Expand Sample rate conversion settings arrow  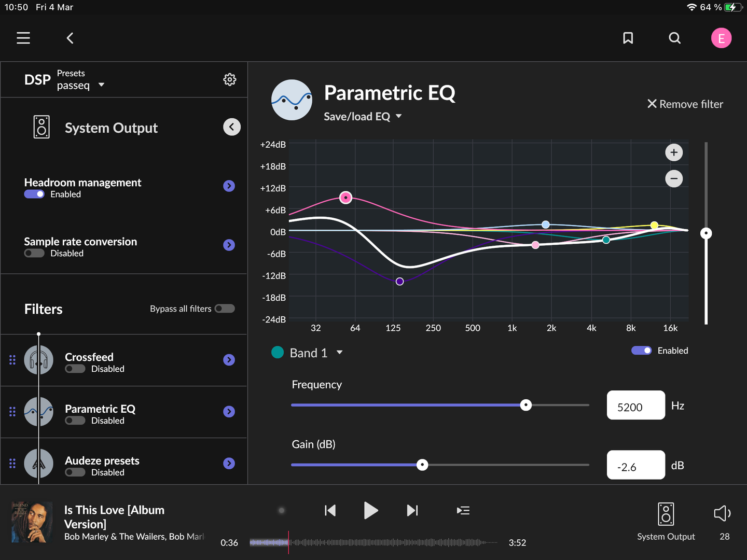point(229,245)
